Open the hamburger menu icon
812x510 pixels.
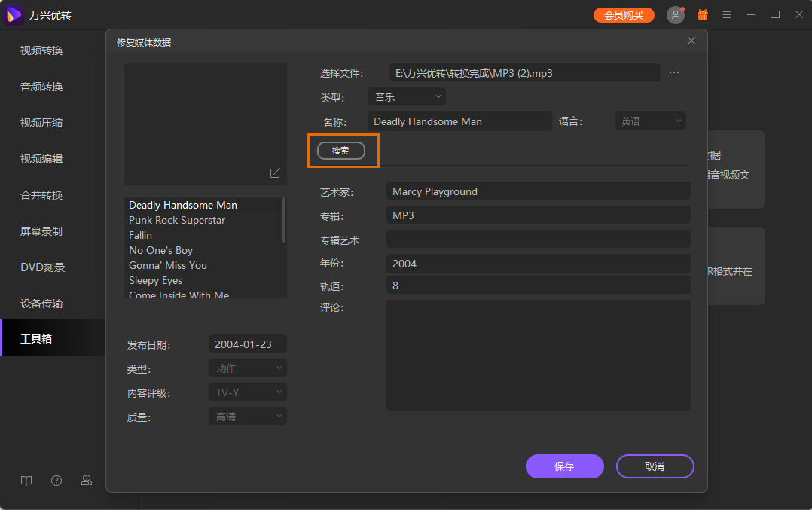pyautogui.click(x=726, y=14)
